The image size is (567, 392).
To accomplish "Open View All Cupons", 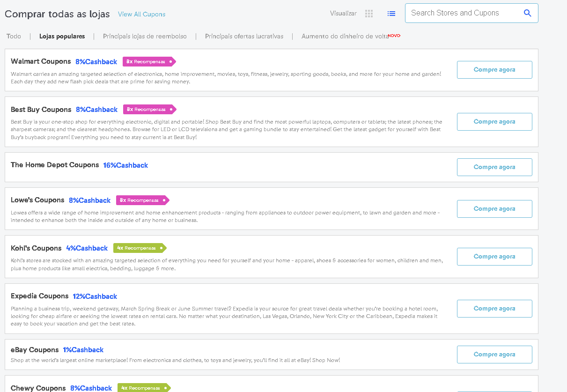I will 141,14.
